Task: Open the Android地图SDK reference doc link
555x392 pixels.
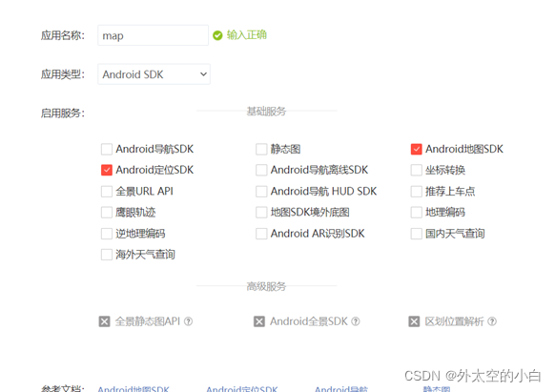Action: point(134,388)
